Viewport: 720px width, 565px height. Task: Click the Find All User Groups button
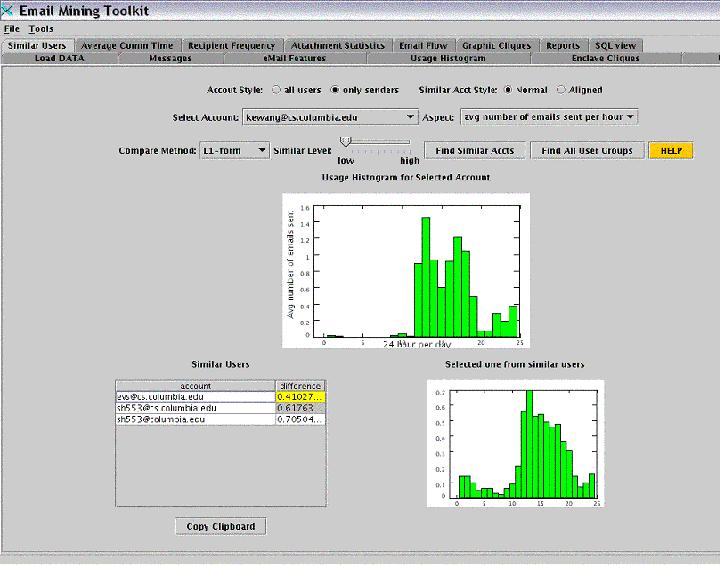click(x=587, y=150)
